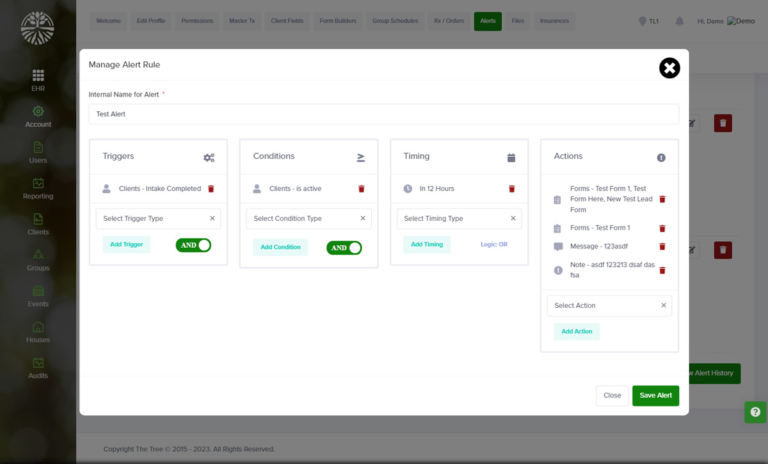Viewport: 768px width, 464px height.
Task: Switch to the Insurances tab
Action: tap(554, 21)
